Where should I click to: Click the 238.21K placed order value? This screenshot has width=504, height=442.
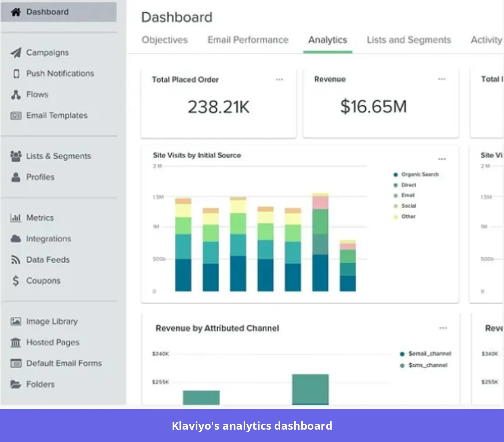click(x=218, y=107)
